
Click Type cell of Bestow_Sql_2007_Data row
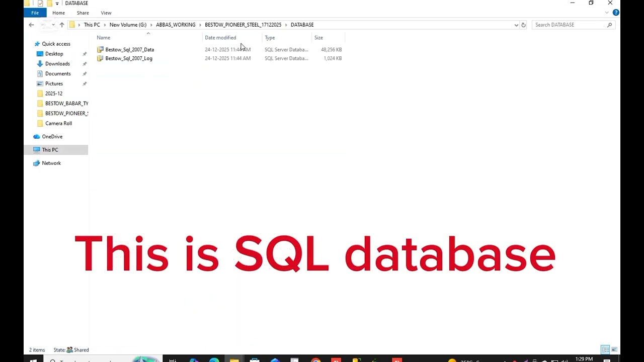[x=286, y=50]
